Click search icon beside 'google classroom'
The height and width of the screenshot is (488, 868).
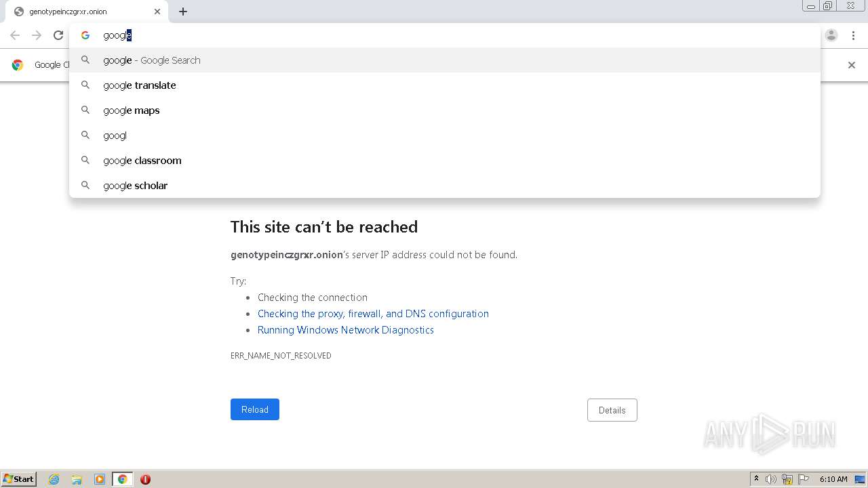coord(85,160)
